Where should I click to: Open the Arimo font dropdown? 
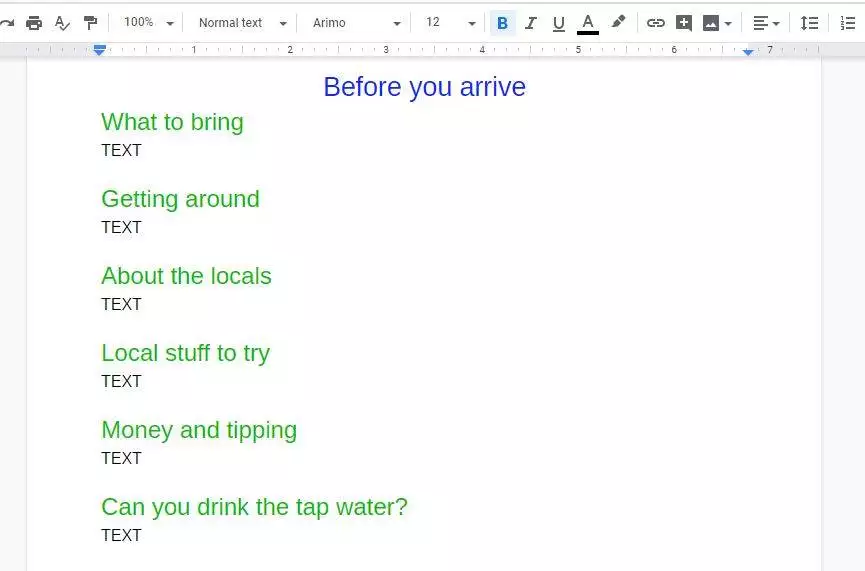pos(356,23)
